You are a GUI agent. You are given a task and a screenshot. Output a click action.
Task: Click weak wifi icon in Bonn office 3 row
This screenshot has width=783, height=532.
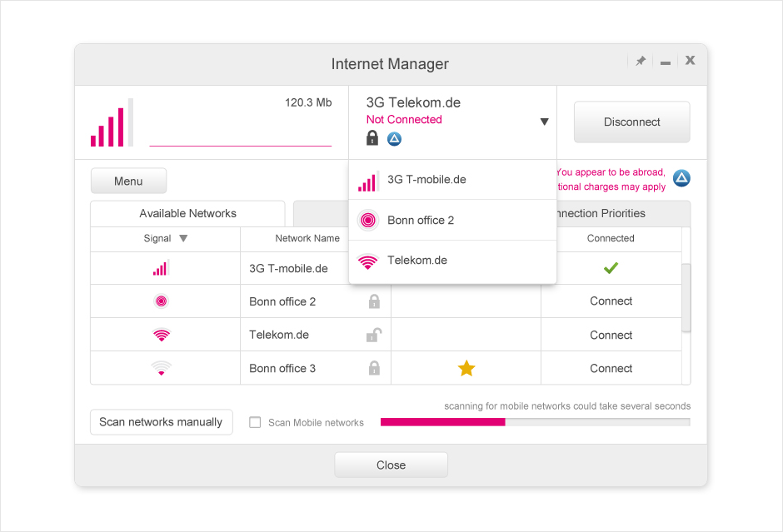pyautogui.click(x=162, y=368)
